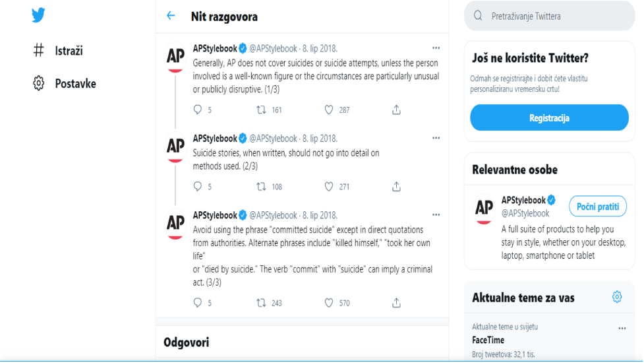Retweet the second tweet with 108 retweets
Viewport: 644px width, 363px height.
261,187
